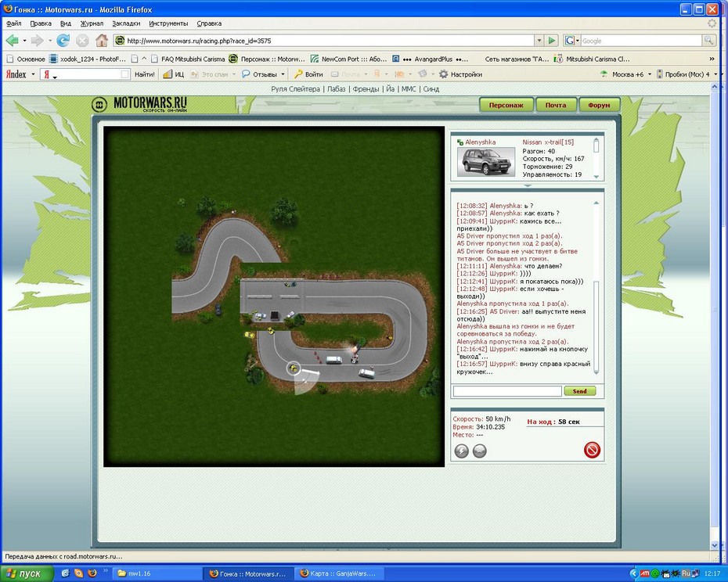Open the Инструменты menu
Viewport: 728px width, 582px height.
tap(168, 23)
